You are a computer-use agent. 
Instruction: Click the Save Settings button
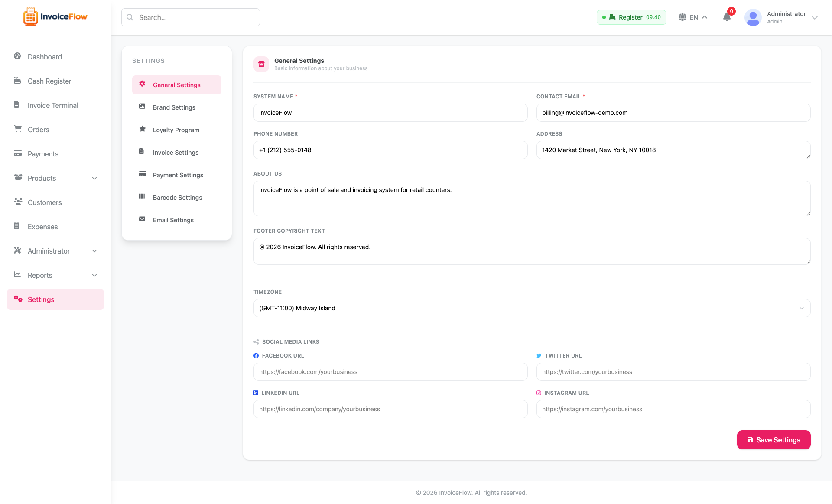pos(773,440)
